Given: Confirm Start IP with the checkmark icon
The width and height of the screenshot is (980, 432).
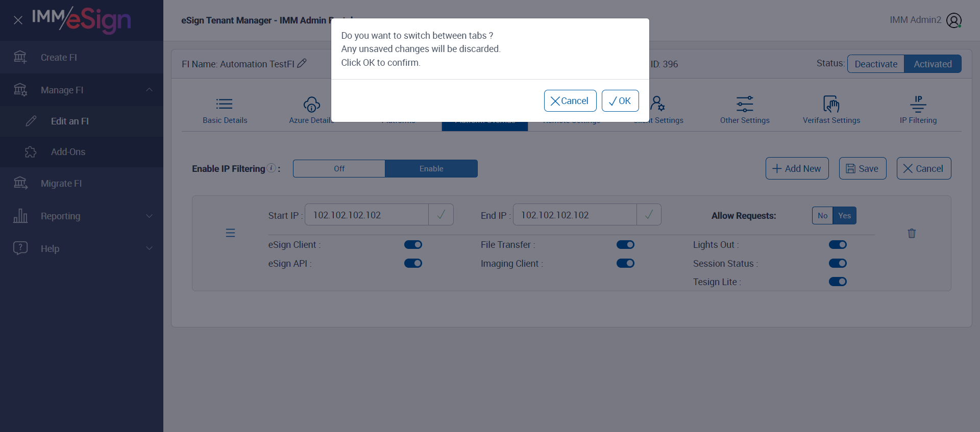Looking at the screenshot, I should 441,215.
